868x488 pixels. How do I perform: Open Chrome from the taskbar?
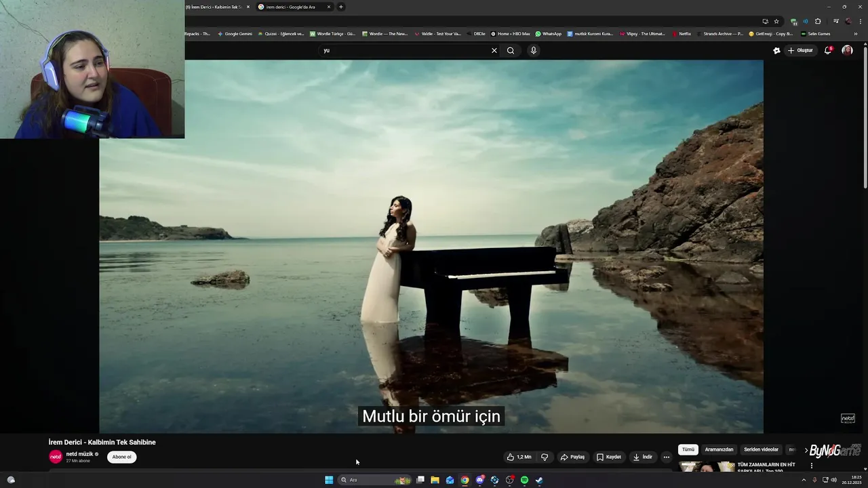pyautogui.click(x=465, y=480)
